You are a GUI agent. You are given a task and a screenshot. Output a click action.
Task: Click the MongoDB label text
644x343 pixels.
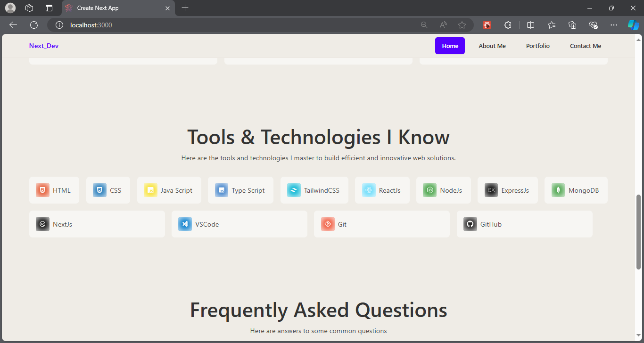coord(584,190)
